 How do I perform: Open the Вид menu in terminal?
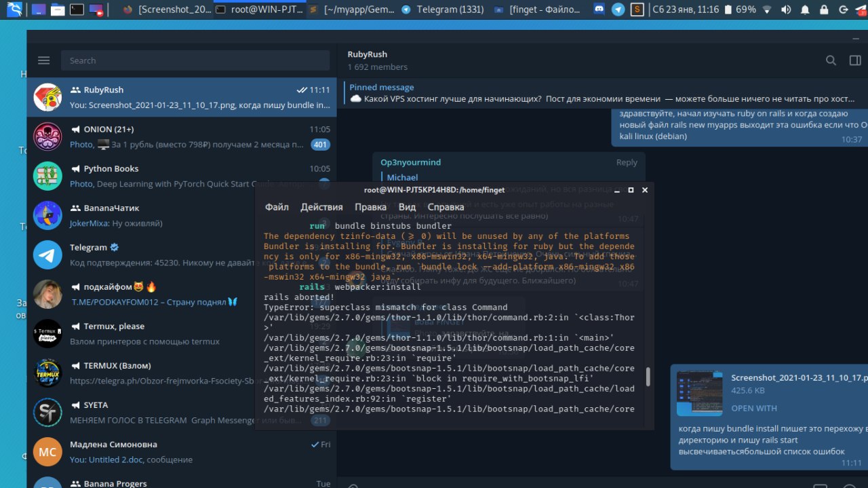coord(407,207)
